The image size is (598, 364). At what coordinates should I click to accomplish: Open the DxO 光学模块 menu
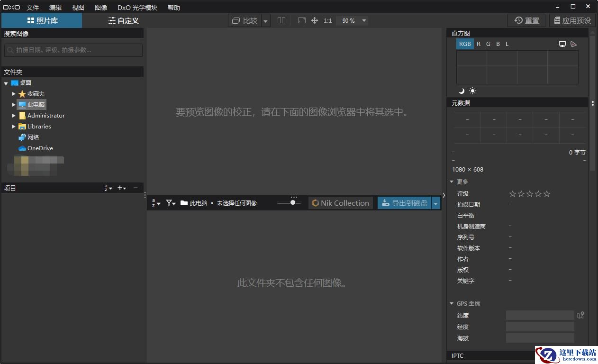tap(137, 8)
